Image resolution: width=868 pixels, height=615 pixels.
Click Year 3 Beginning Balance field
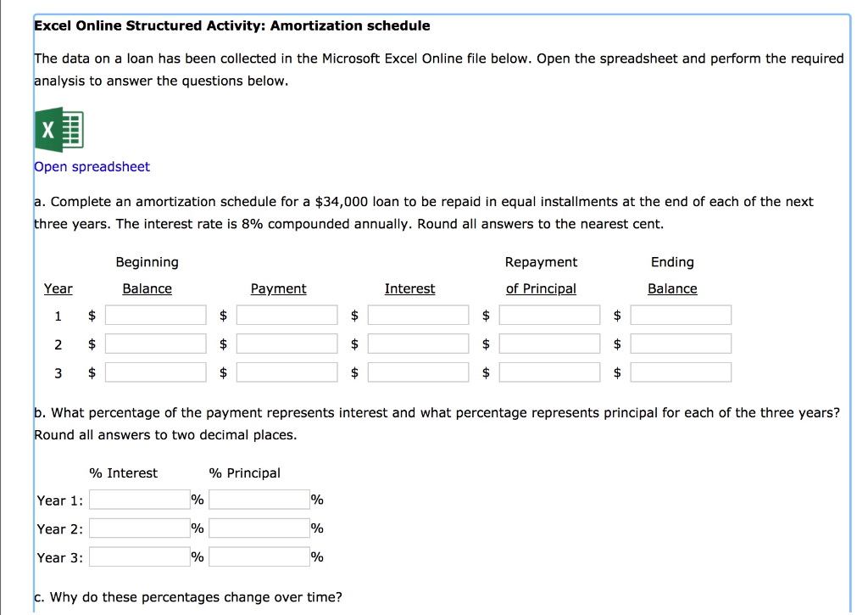point(155,372)
